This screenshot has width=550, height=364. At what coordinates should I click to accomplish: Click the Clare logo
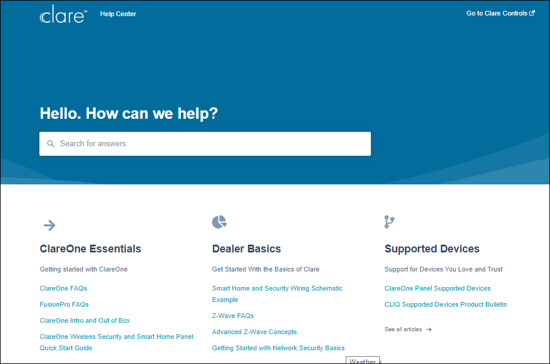(63, 14)
